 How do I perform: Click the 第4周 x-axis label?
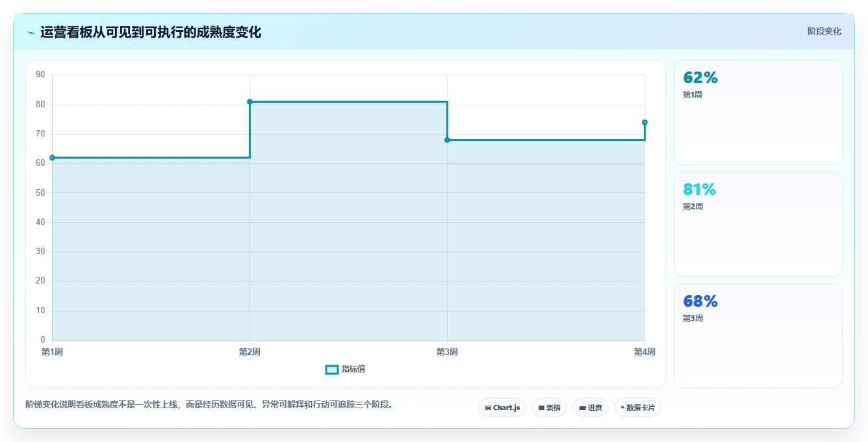[645, 352]
